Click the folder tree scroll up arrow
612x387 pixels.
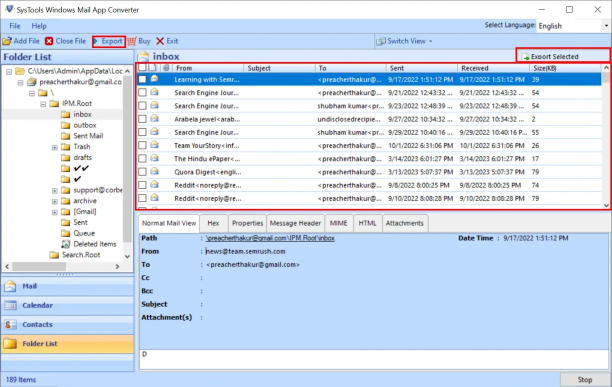(127, 71)
